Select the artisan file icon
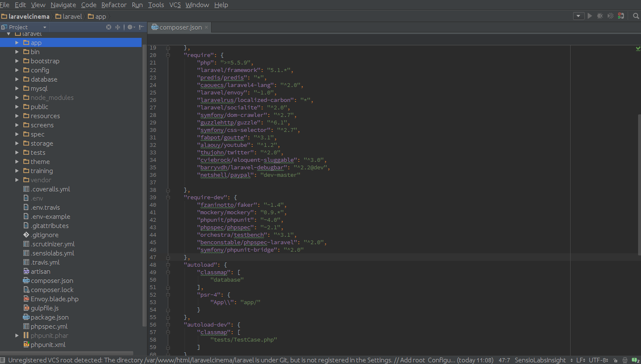 tap(26, 272)
